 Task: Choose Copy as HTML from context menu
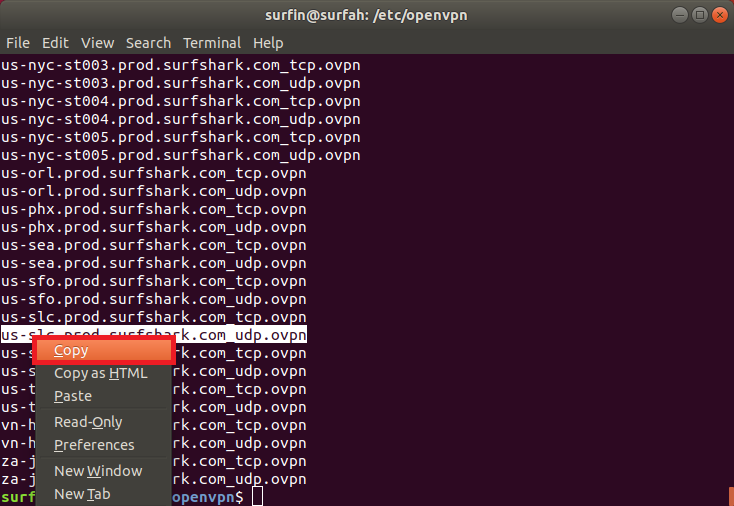point(101,373)
